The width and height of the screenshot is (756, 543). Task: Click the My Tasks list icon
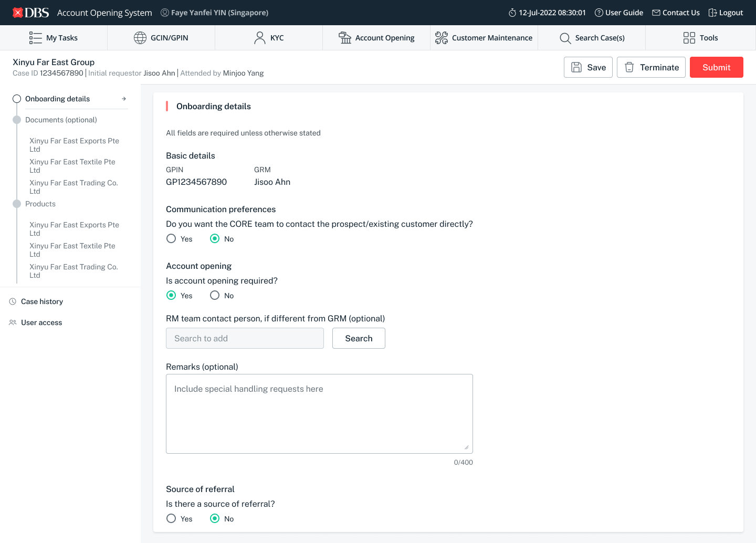click(36, 38)
